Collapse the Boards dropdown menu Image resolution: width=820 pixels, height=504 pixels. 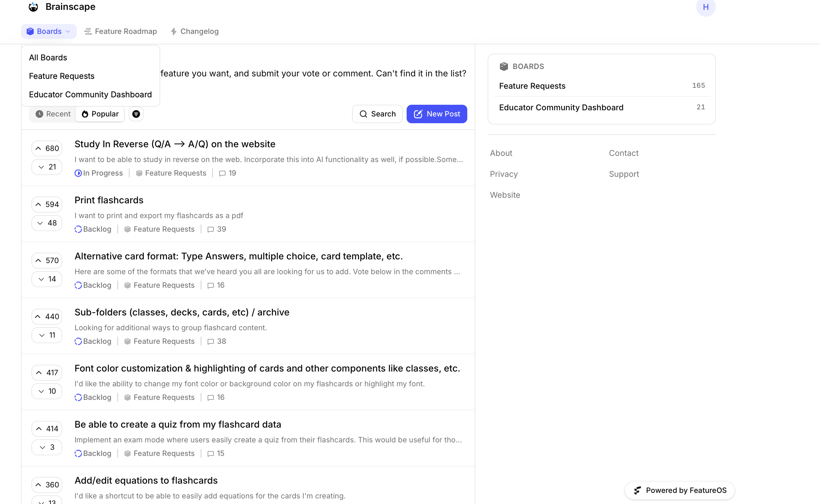pos(49,31)
